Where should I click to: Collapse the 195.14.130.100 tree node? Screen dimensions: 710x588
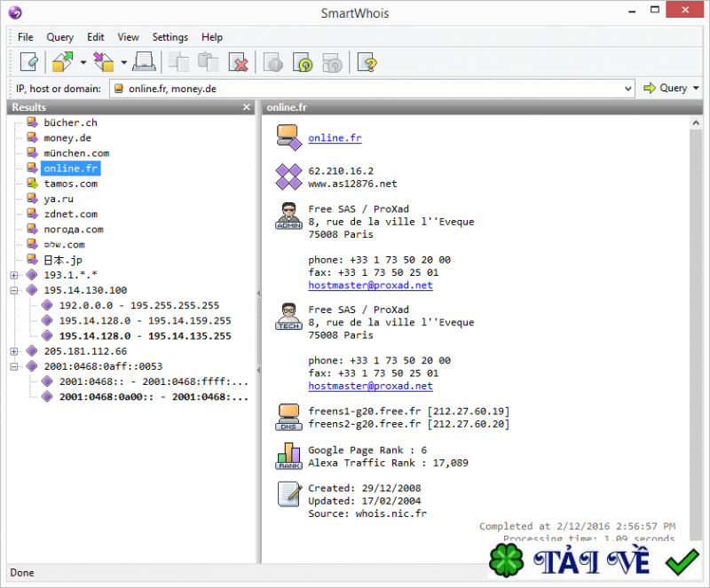[14, 290]
